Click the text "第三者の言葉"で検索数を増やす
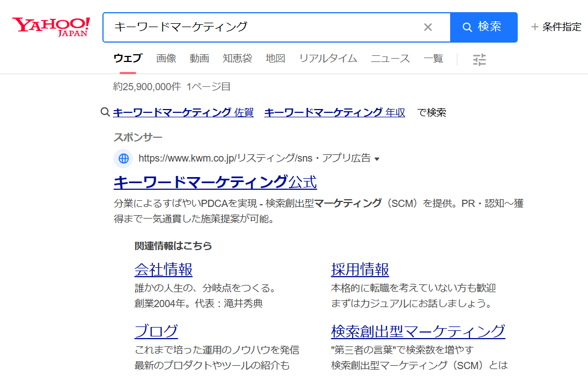Screen dimensions: 588x384 (x=403, y=350)
